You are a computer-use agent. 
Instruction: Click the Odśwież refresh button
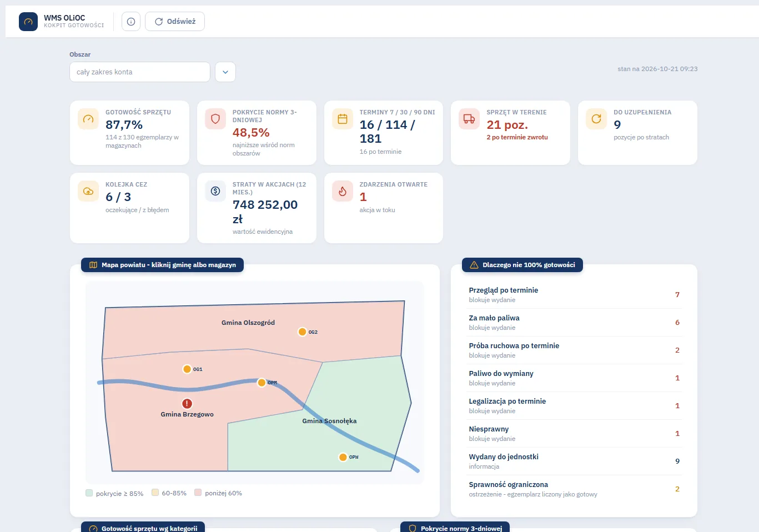tap(175, 22)
